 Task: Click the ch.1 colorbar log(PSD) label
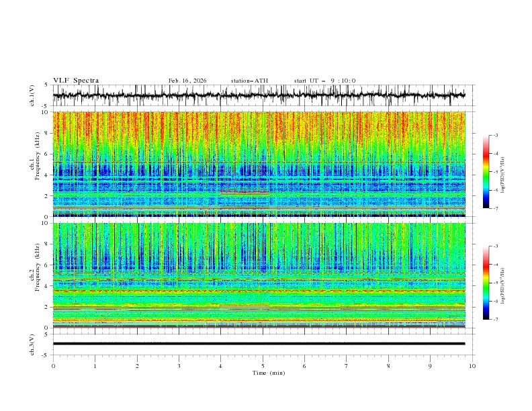tap(502, 175)
